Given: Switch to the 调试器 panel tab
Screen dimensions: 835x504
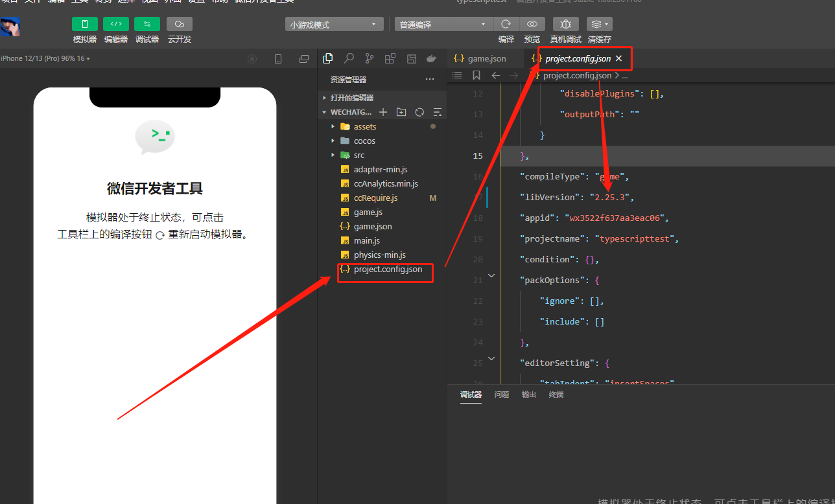Looking at the screenshot, I should pyautogui.click(x=471, y=395).
